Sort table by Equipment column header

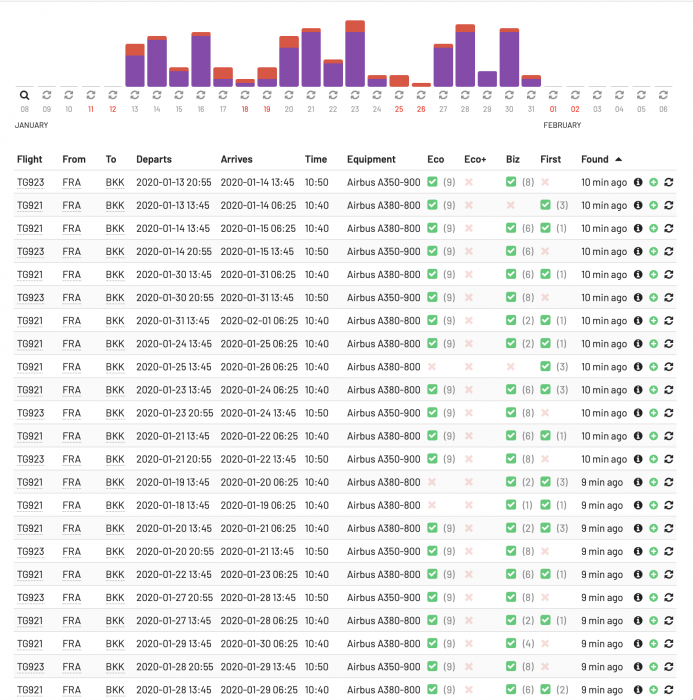371,159
